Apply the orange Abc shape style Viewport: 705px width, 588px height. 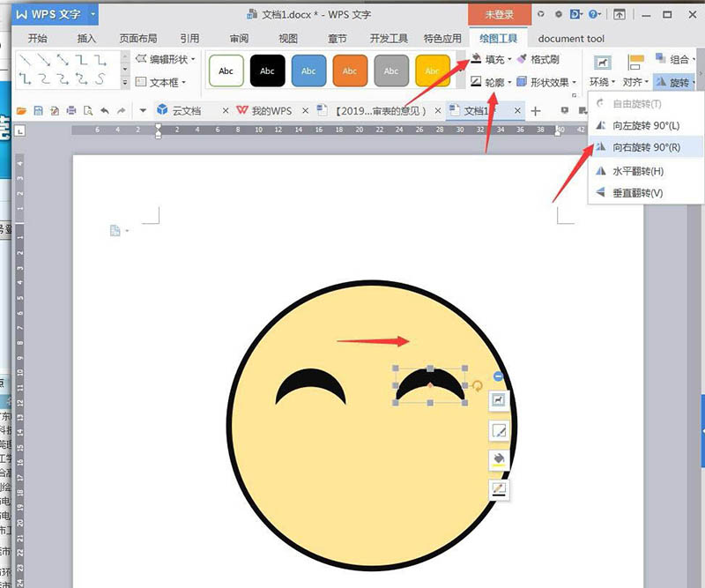[350, 71]
